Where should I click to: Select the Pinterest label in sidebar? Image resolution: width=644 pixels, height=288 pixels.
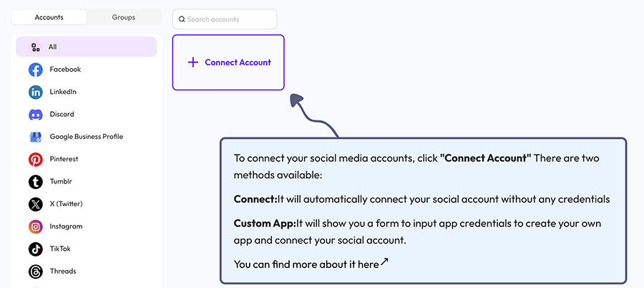[64, 159]
